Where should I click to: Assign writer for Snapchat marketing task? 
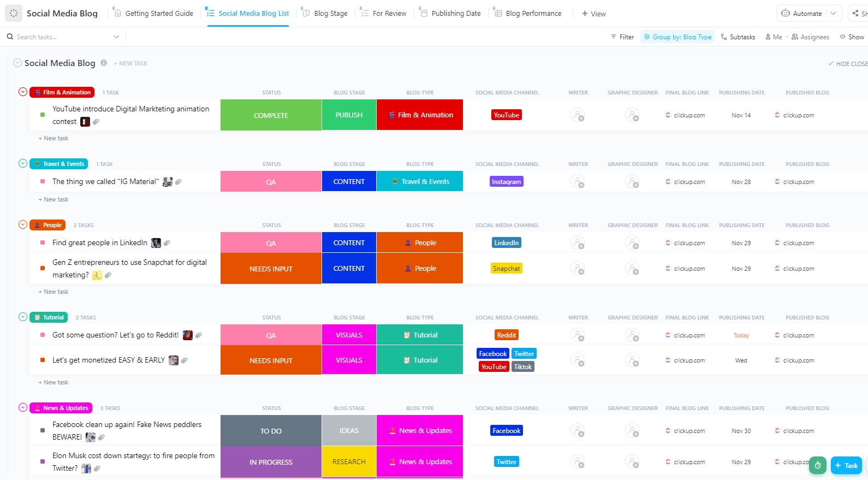(578, 269)
